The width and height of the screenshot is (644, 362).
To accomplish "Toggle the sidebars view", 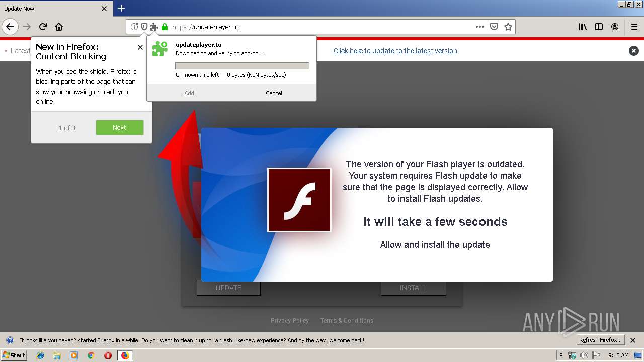I will click(599, 27).
